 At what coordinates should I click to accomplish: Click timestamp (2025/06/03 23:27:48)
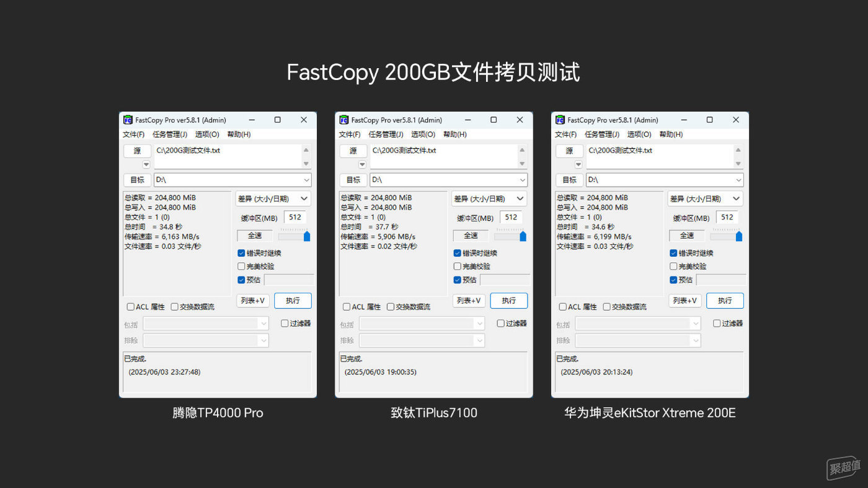164,372
